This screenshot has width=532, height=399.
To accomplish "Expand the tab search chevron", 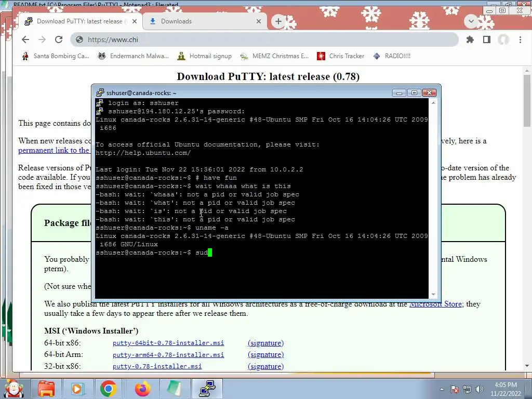I will tap(471, 21).
